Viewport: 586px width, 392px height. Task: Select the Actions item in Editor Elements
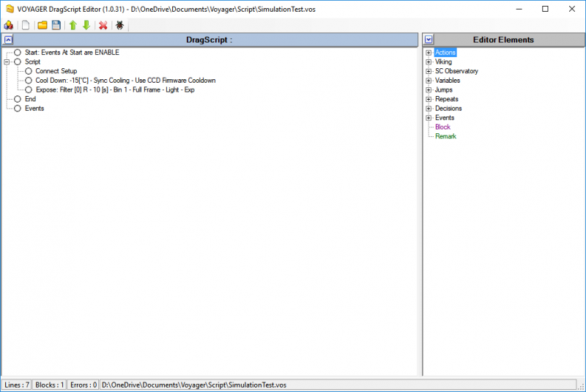pyautogui.click(x=445, y=53)
